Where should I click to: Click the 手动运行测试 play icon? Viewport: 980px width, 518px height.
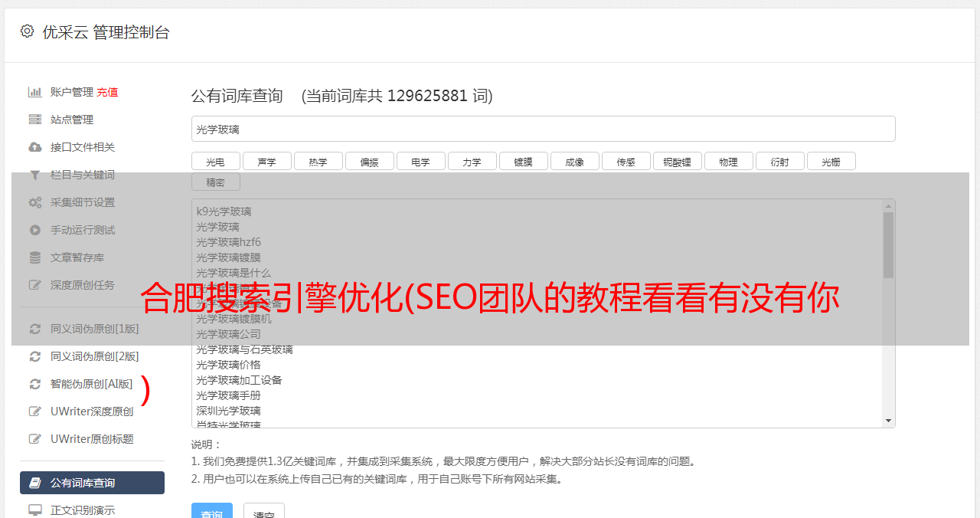(34, 230)
